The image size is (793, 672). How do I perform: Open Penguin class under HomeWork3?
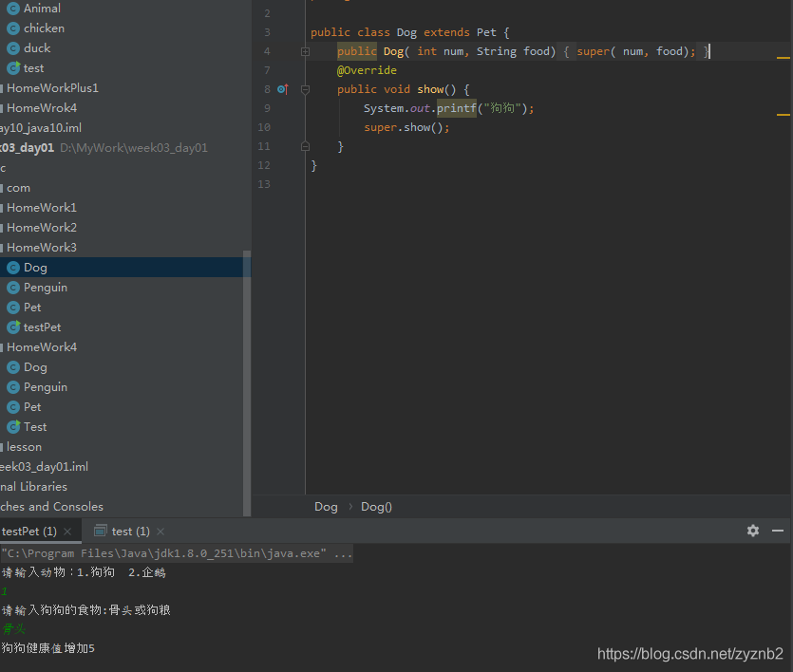(x=45, y=288)
